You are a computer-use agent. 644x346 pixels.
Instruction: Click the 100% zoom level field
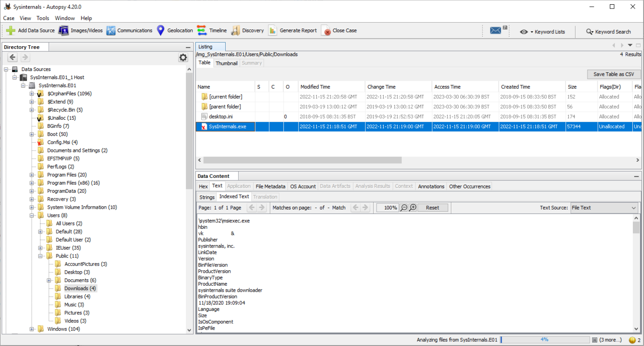point(388,207)
